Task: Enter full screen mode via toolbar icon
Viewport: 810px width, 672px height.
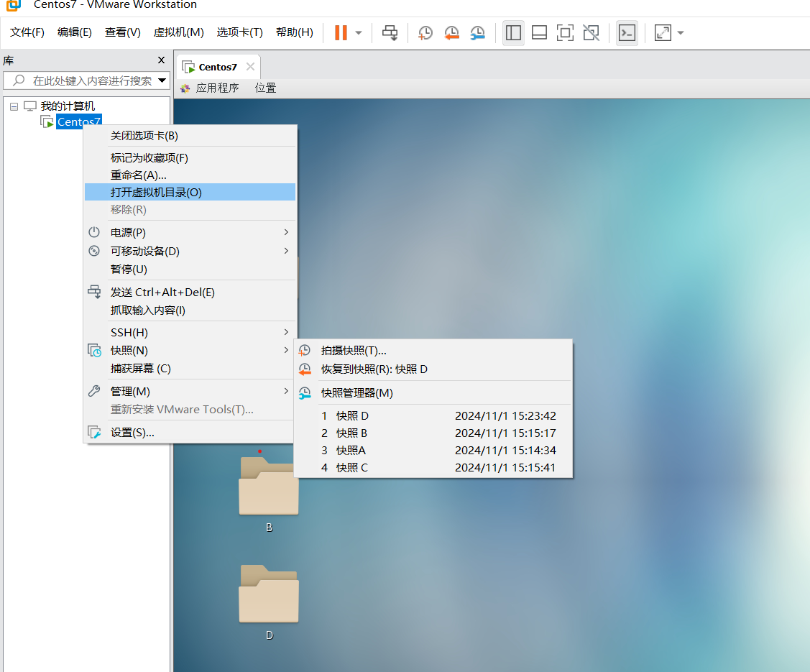Action: click(x=565, y=33)
